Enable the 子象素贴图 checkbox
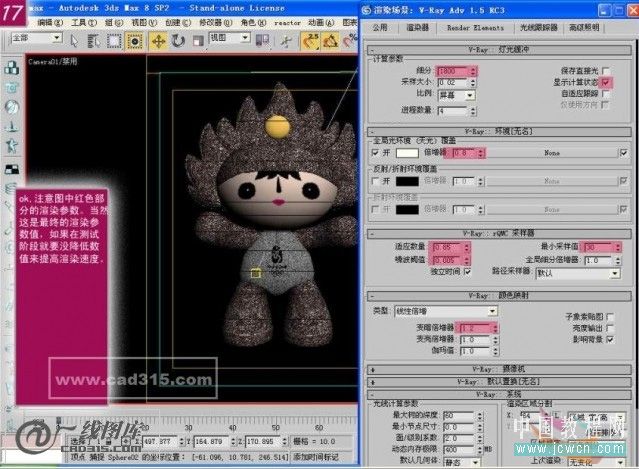This screenshot has height=469, width=639. click(610, 316)
